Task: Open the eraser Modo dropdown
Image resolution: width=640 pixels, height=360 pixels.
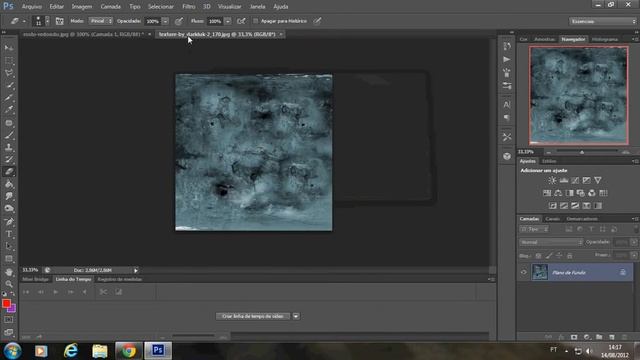Action: click(x=100, y=21)
